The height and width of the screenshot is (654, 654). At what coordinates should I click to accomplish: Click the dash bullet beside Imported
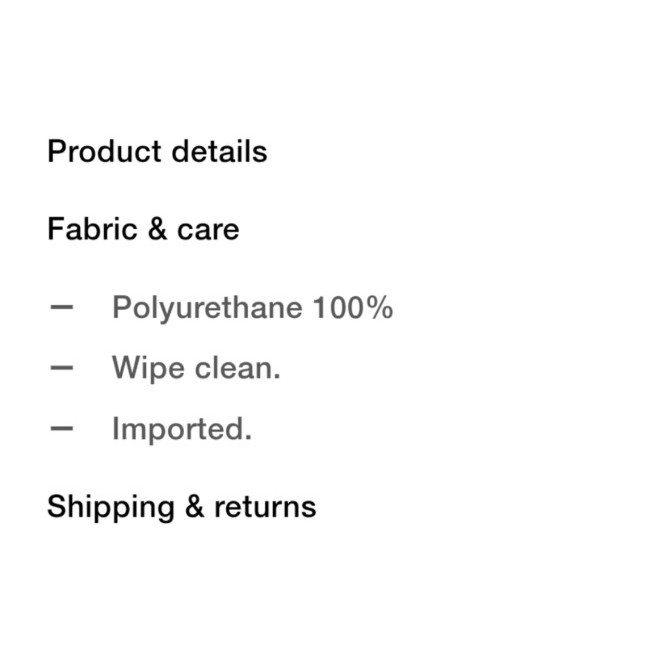coord(61,428)
